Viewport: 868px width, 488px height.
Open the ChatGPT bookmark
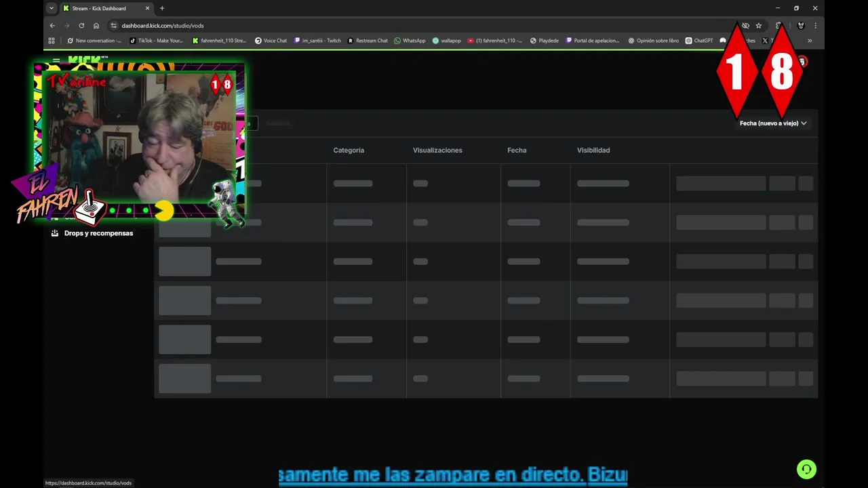point(699,41)
